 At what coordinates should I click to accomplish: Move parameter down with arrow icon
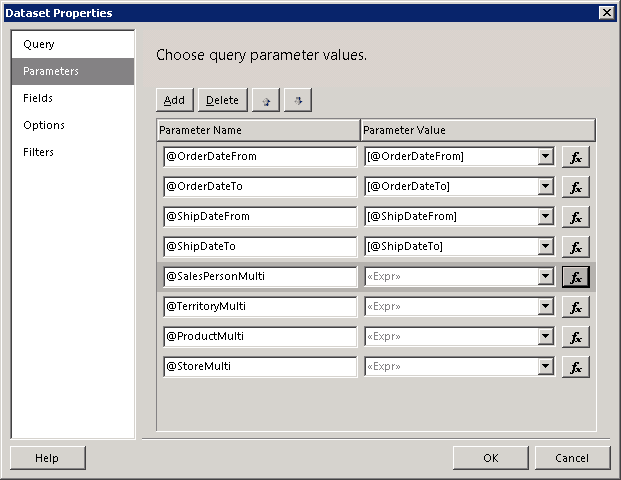(298, 100)
